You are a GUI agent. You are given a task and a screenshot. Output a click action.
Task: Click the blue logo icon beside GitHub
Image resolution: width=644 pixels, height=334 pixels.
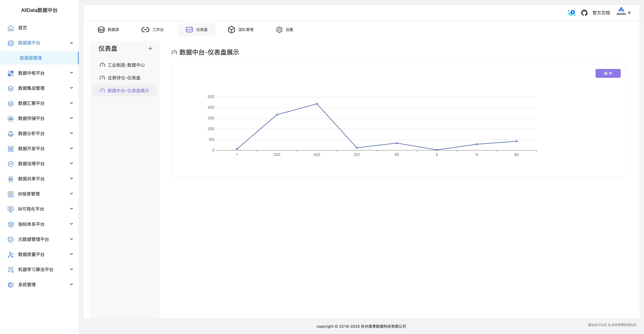[572, 13]
